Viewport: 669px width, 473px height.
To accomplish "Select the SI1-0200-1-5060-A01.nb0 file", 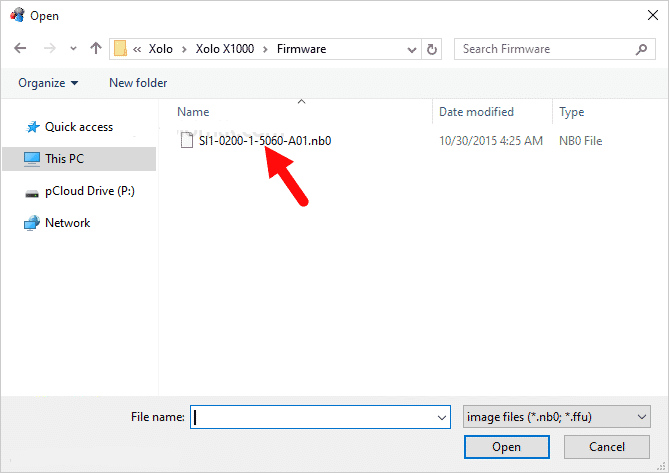I will click(257, 141).
